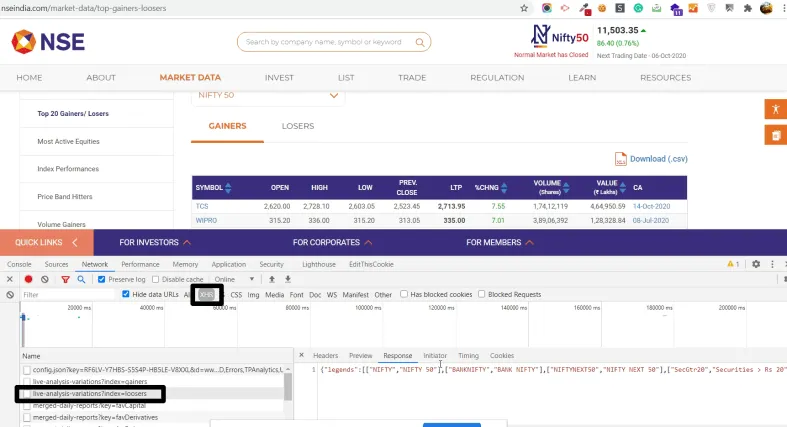Image resolution: width=787 pixels, height=427 pixels.
Task: Open the Extensions puzzle piece menu
Action: [x=748, y=8]
